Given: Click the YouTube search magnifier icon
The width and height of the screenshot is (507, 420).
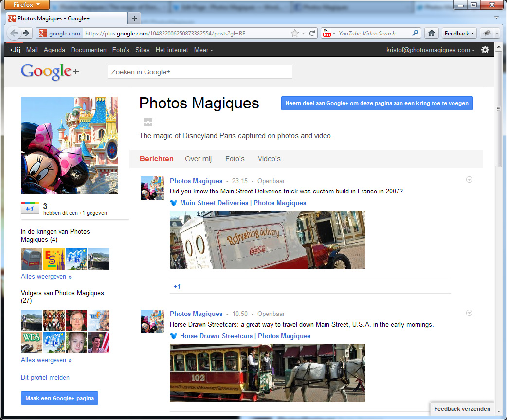Looking at the screenshot, I should click(x=415, y=34).
